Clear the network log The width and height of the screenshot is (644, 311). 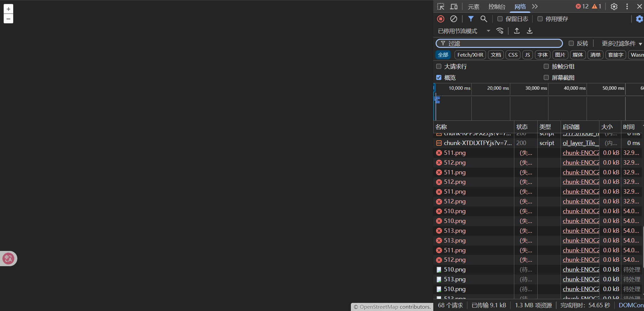click(x=454, y=19)
